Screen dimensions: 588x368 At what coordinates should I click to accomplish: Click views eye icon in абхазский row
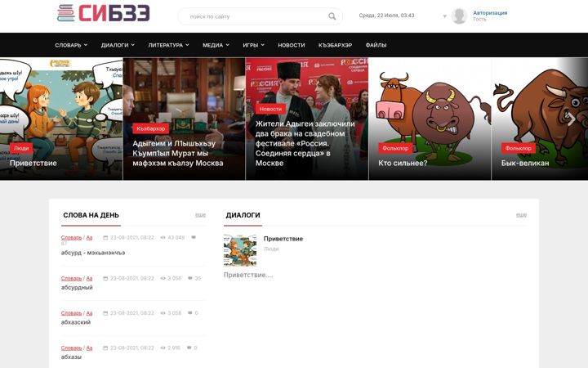(x=163, y=313)
